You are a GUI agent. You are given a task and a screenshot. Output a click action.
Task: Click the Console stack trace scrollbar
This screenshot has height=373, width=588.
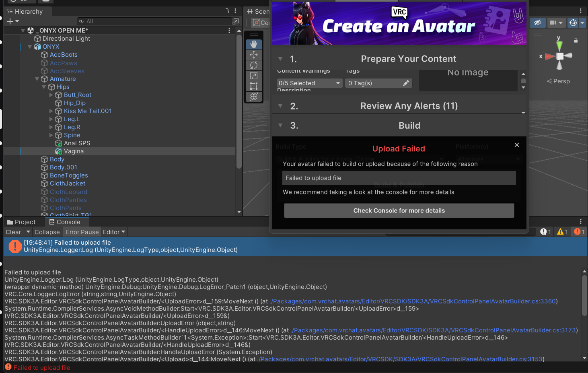click(584, 295)
